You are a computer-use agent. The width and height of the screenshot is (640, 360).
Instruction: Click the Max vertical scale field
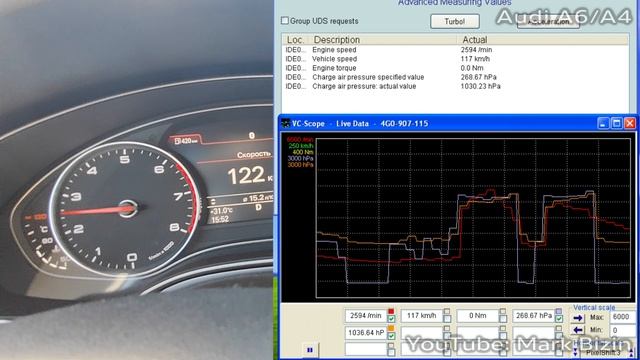pos(622,317)
